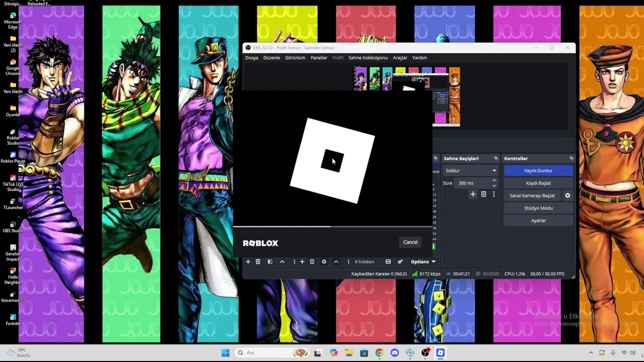Click the Ara taskbar search box

pyautogui.click(x=272, y=353)
